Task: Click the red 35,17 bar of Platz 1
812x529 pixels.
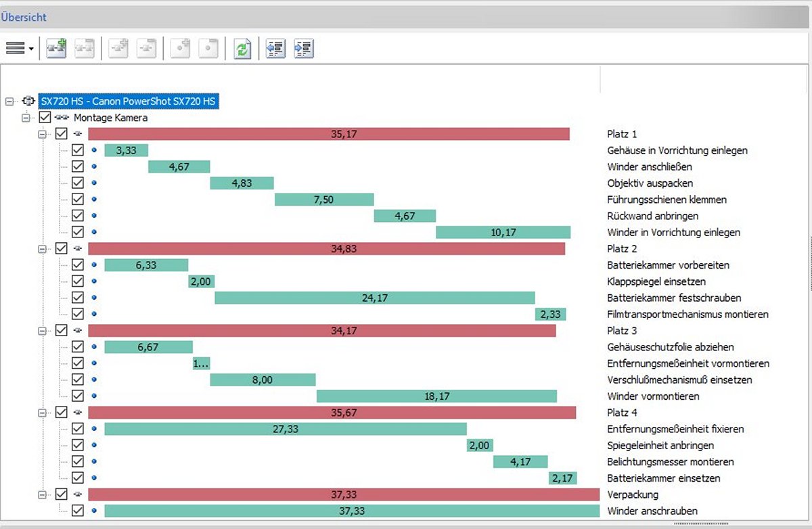Action: (x=329, y=134)
